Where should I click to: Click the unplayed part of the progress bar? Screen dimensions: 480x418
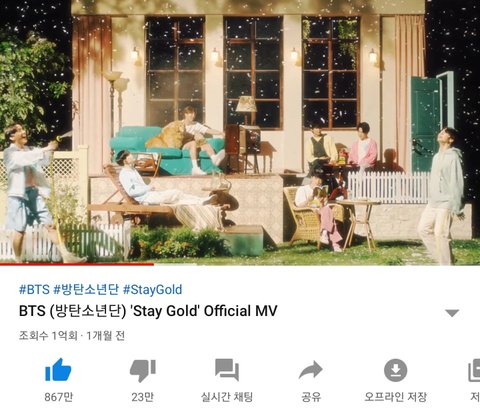point(317,264)
